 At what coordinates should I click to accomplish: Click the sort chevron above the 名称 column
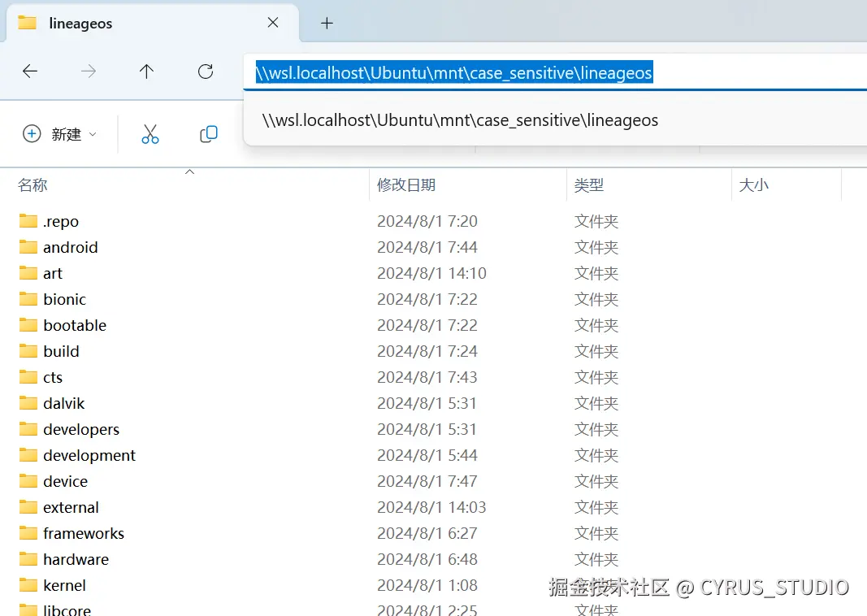(x=189, y=172)
